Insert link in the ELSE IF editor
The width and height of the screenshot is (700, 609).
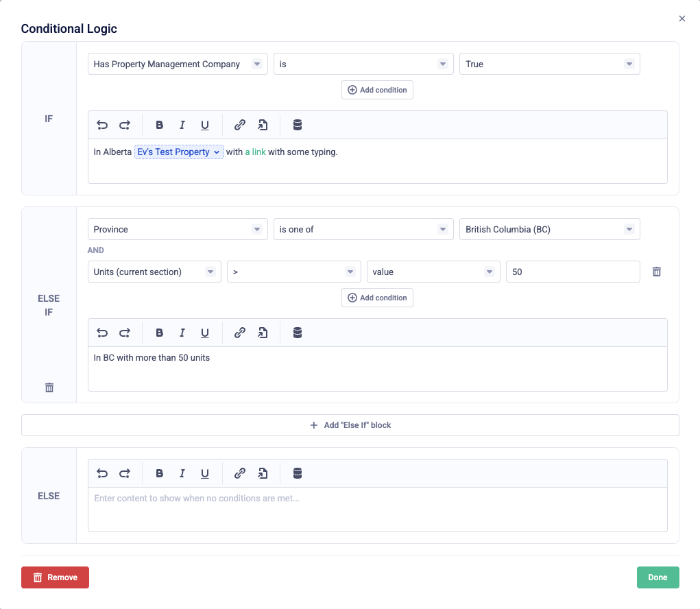click(x=240, y=333)
